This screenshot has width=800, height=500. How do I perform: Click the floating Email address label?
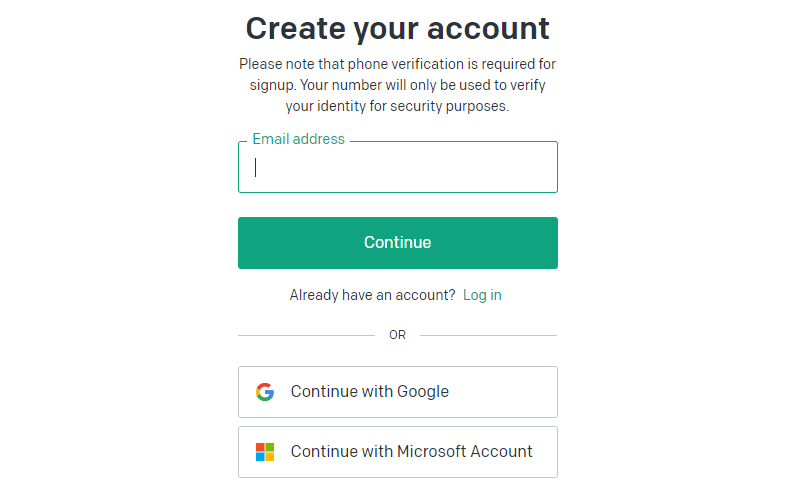point(298,140)
